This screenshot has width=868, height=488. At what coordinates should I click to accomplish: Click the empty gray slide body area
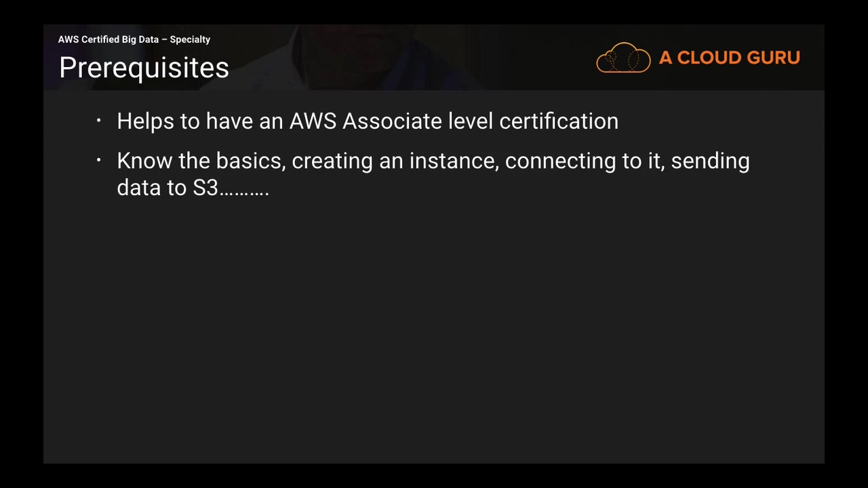(434, 325)
